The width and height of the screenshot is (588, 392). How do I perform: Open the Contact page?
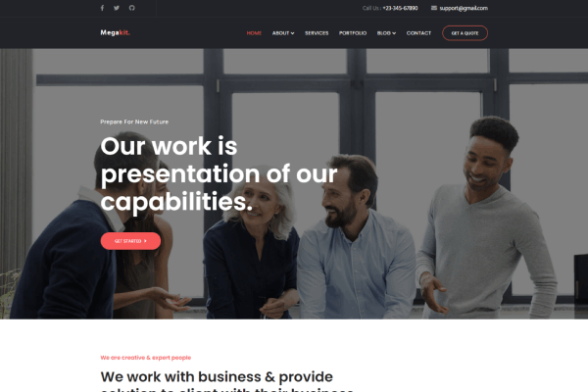click(x=418, y=33)
